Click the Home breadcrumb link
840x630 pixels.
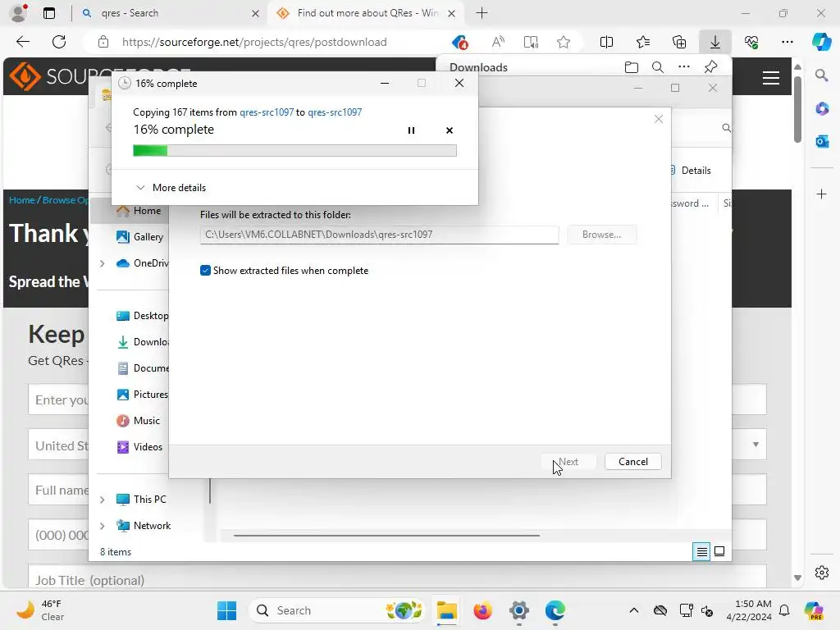[x=21, y=200]
